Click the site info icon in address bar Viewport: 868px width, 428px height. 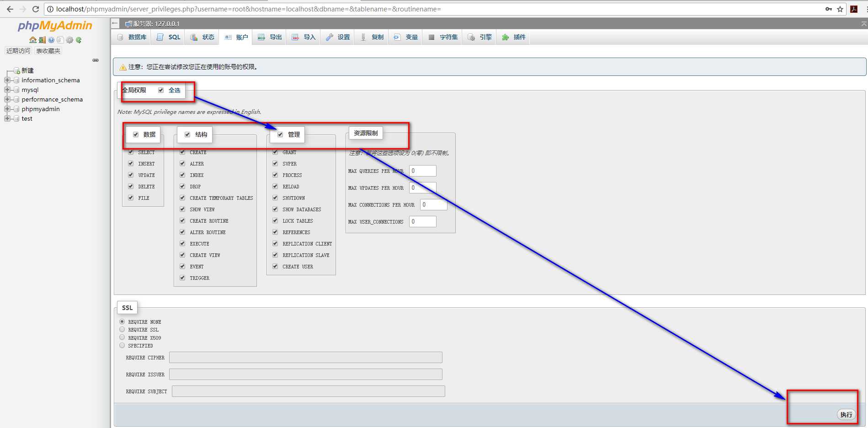click(x=50, y=9)
